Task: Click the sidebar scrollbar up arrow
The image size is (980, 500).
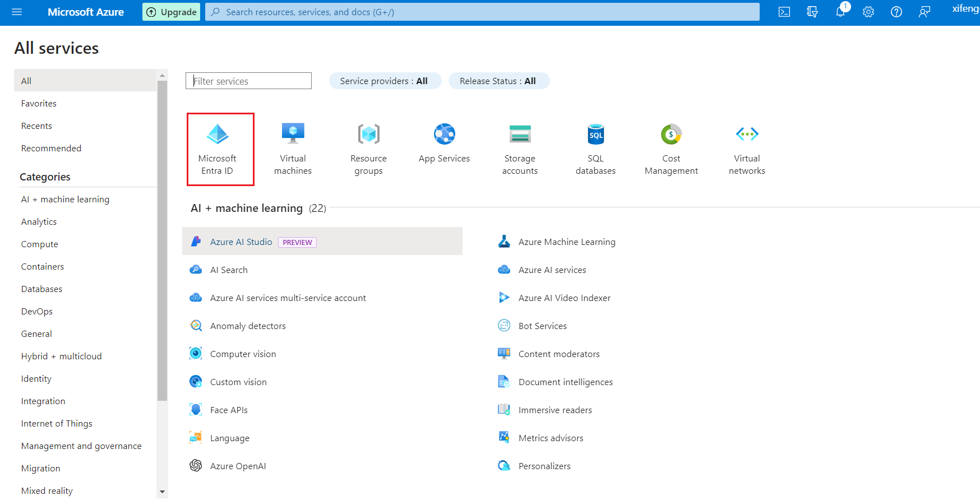Action: coord(162,75)
